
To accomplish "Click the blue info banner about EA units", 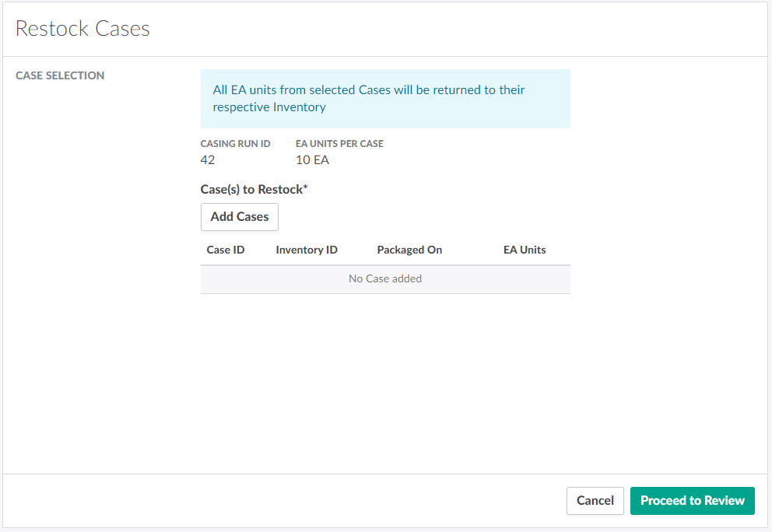I will [x=384, y=99].
